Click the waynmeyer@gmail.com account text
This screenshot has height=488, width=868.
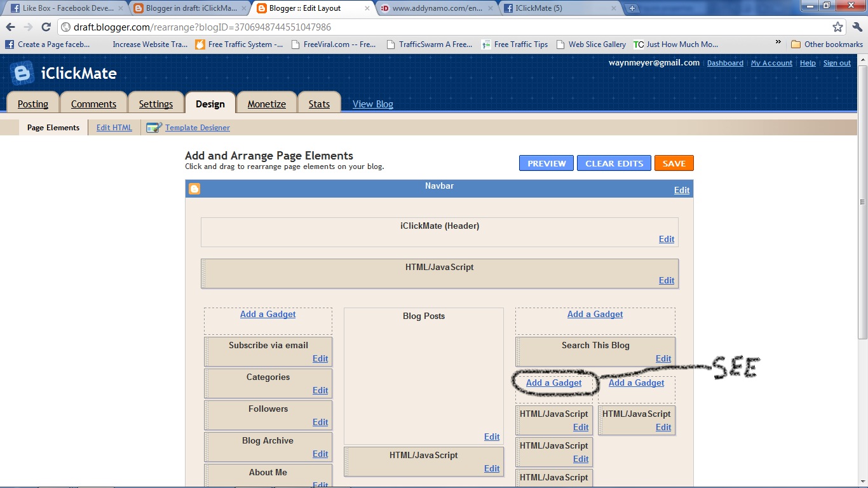654,63
